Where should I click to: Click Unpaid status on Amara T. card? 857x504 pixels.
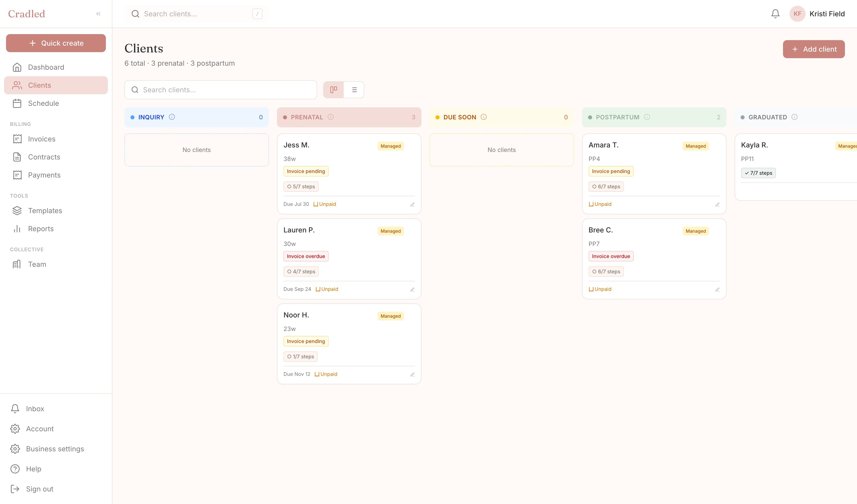600,204
